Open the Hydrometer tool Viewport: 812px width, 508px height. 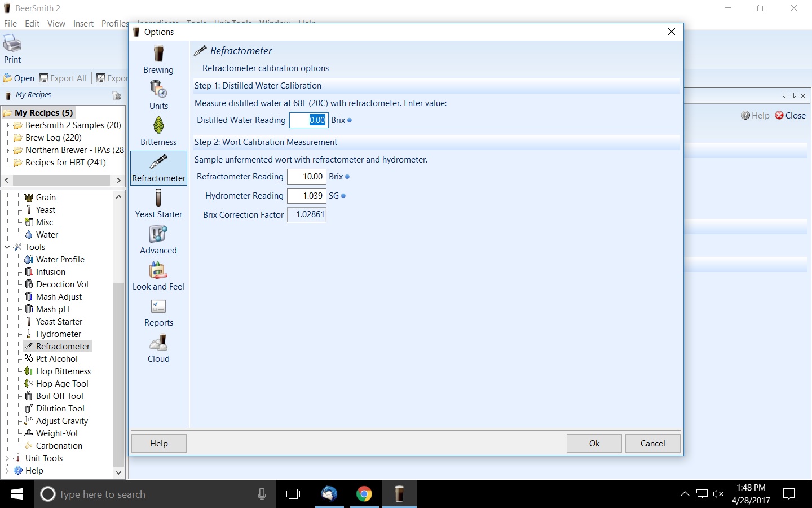click(53, 334)
